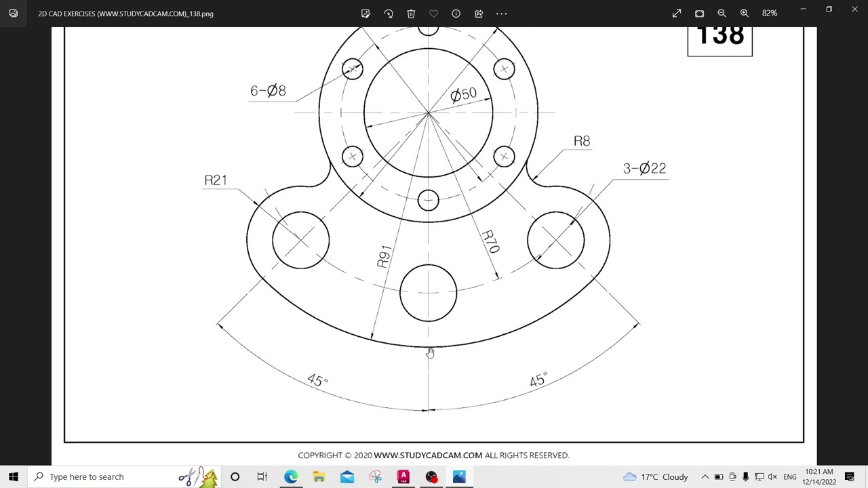The height and width of the screenshot is (488, 868).
Task: Click the microphone icon in system tray
Action: (x=745, y=476)
